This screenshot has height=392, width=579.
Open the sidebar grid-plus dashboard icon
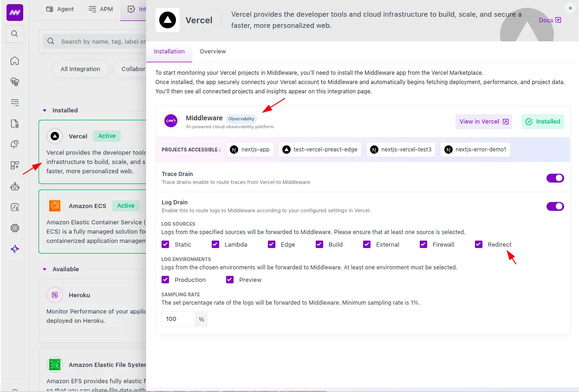15,165
